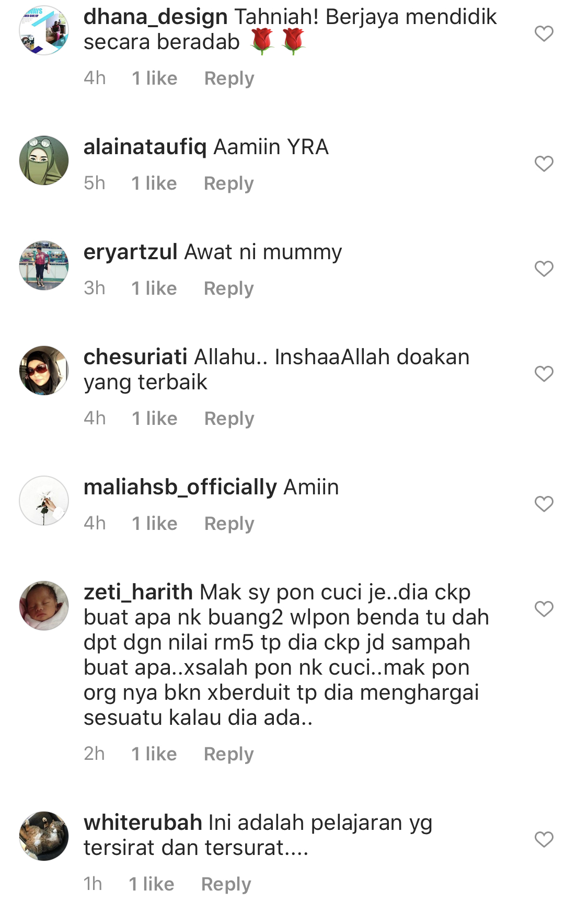
Task: Open dhana_design's profile picture
Action: pyautogui.click(x=44, y=30)
